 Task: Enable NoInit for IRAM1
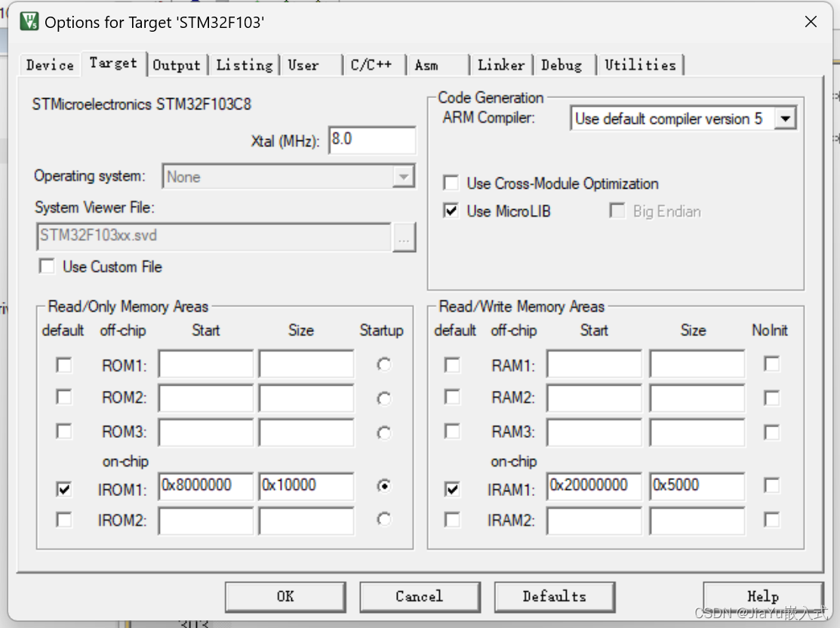pyautogui.click(x=772, y=485)
